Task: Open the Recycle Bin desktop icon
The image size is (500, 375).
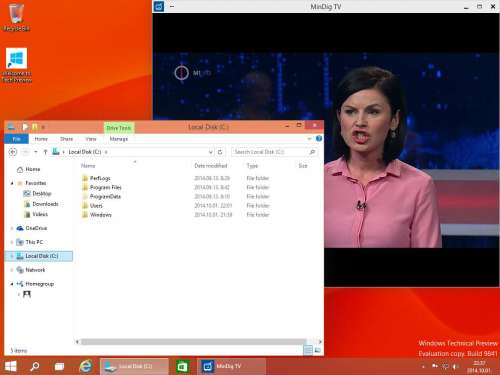Action: [x=16, y=17]
